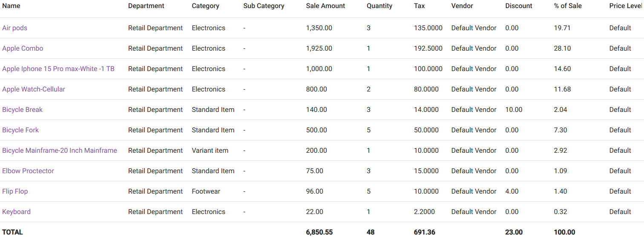
Task: Click the Vendor column header
Action: (462, 6)
